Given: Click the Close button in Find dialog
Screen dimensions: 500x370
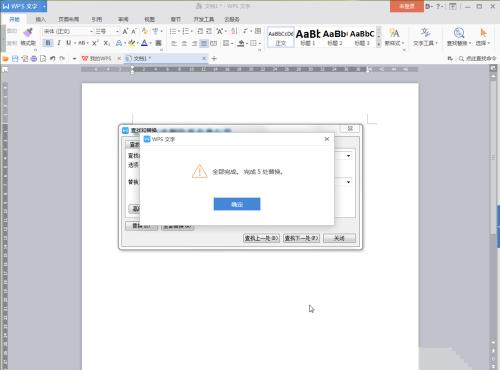Looking at the screenshot, I should point(339,238).
